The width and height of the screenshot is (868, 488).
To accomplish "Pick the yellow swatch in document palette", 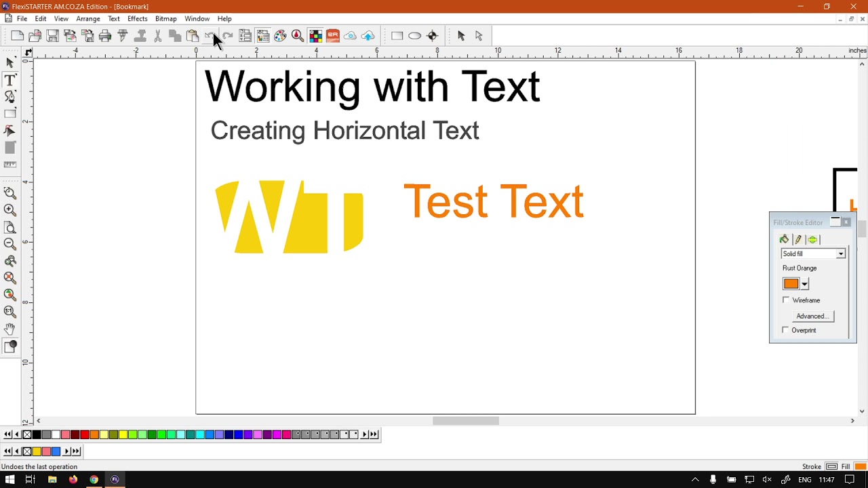I will [x=37, y=451].
